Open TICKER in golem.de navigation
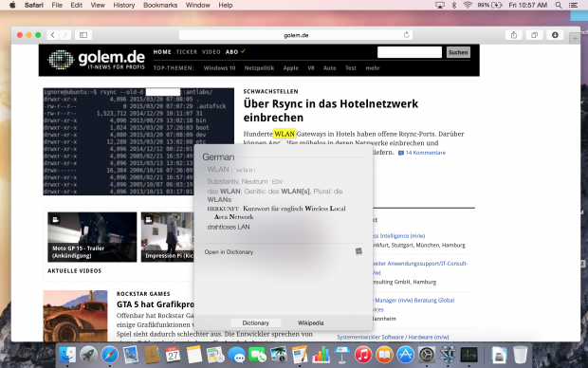 pyautogui.click(x=187, y=52)
